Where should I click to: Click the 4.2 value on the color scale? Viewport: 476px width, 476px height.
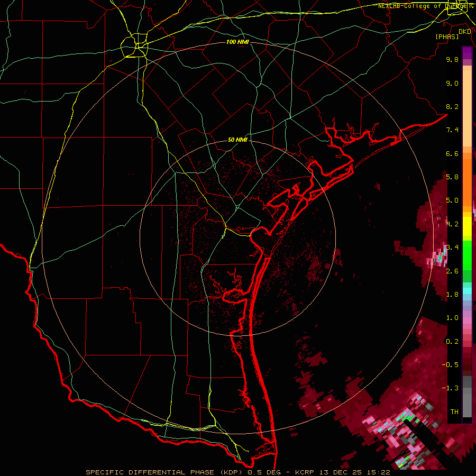(x=452, y=224)
